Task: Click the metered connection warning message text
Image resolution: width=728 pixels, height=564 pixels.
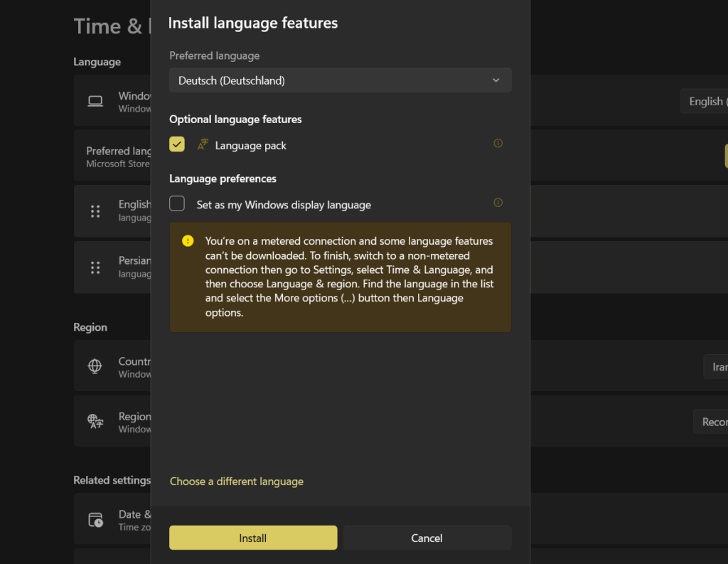Action: [349, 277]
